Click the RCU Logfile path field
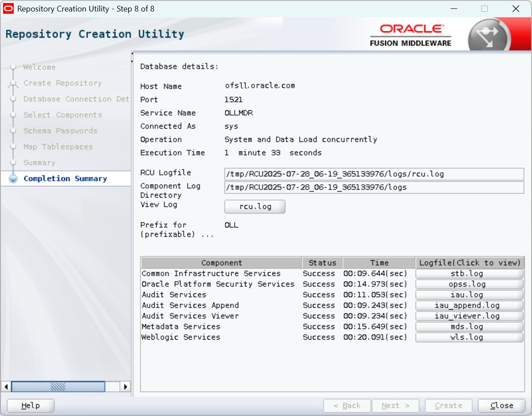Image resolution: width=532 pixels, height=418 pixels. point(374,174)
